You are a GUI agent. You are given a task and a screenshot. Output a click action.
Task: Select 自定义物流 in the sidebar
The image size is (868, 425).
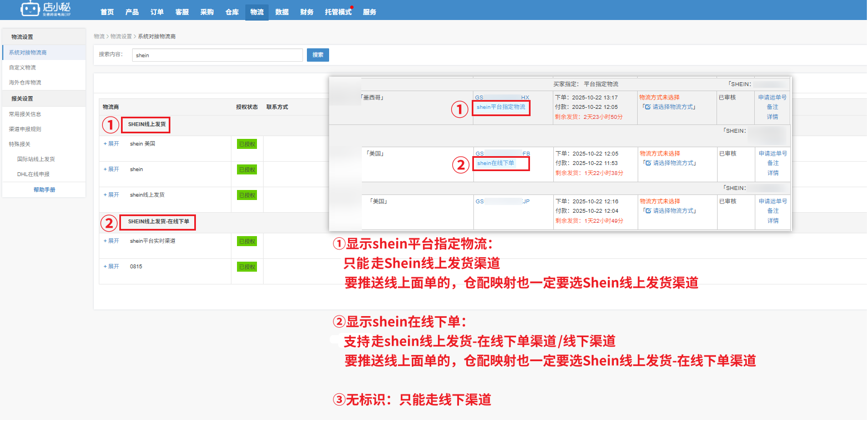tap(22, 67)
